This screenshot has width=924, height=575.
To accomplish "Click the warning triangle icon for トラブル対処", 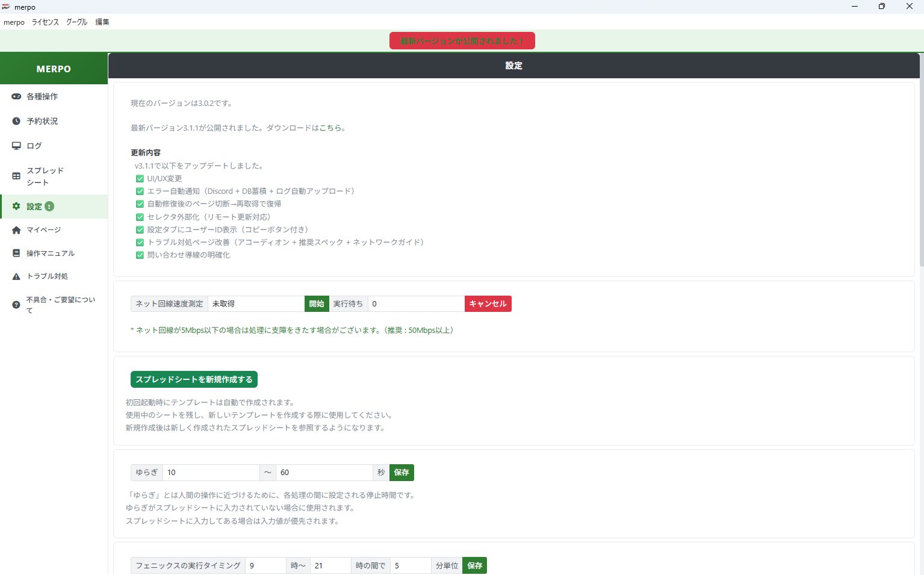I will coord(16,276).
